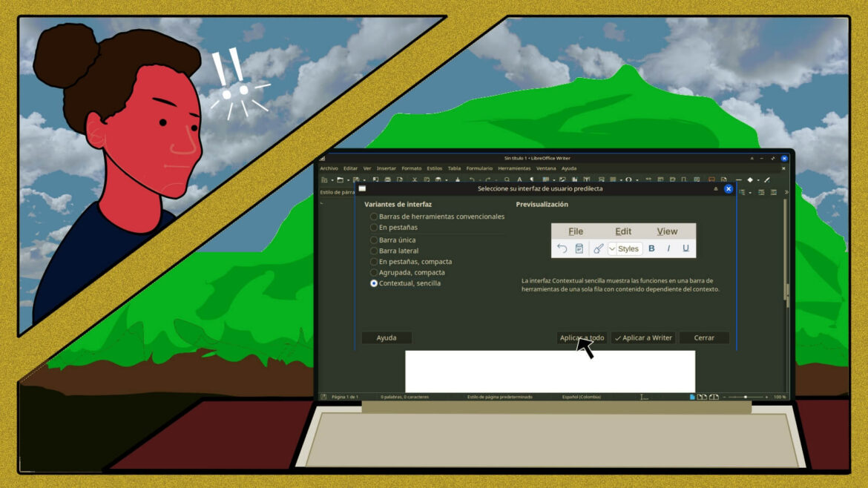The image size is (868, 488).
Task: Click undo icon in preview image
Action: pyautogui.click(x=562, y=248)
